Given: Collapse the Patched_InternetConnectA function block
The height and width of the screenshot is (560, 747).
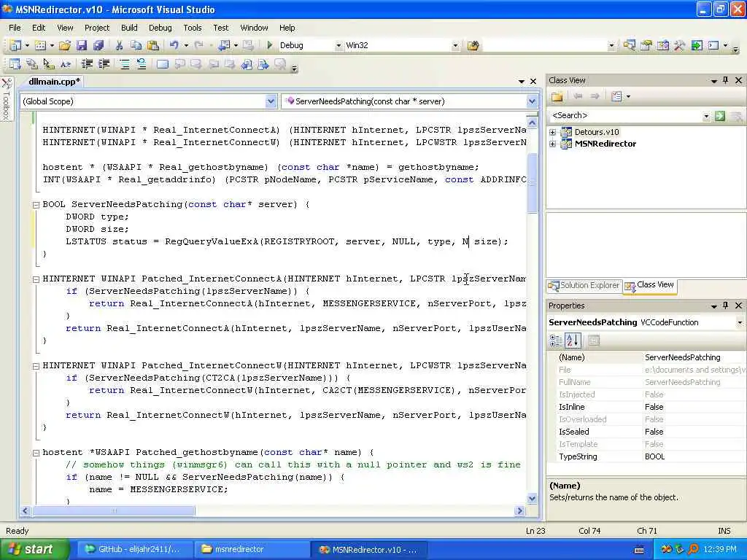Looking at the screenshot, I should (x=36, y=279).
